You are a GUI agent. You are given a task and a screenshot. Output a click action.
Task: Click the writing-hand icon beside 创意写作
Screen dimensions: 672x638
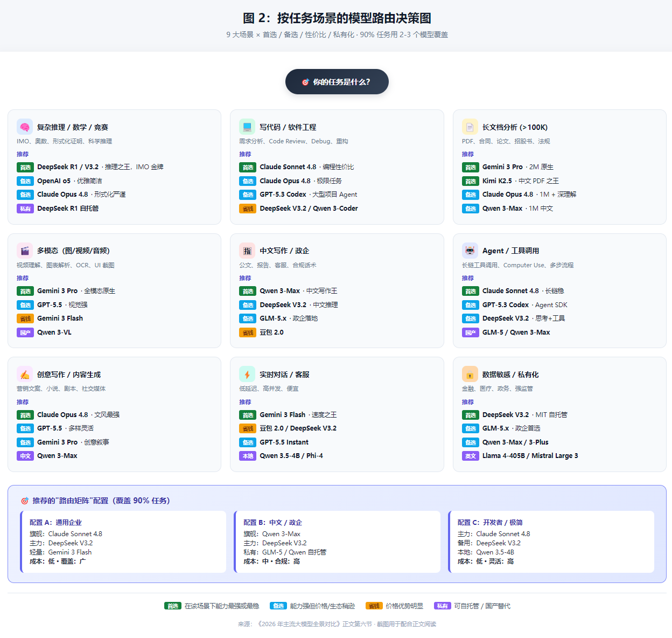click(x=25, y=375)
